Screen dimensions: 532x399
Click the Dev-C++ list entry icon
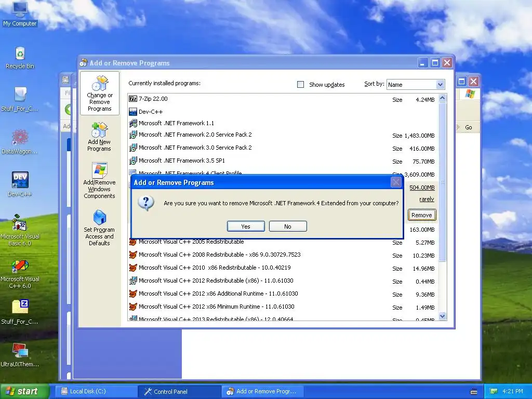[x=133, y=112]
